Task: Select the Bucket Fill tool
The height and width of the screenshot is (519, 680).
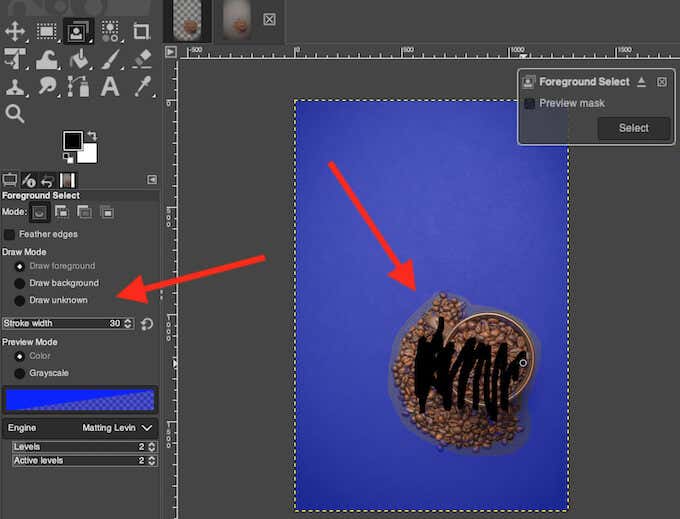Action: pos(78,59)
